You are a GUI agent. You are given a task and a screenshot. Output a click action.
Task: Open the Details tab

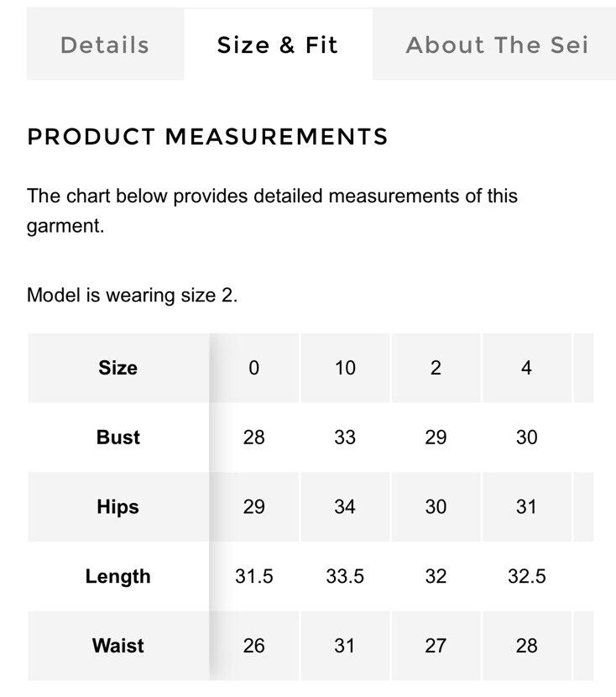tap(105, 45)
